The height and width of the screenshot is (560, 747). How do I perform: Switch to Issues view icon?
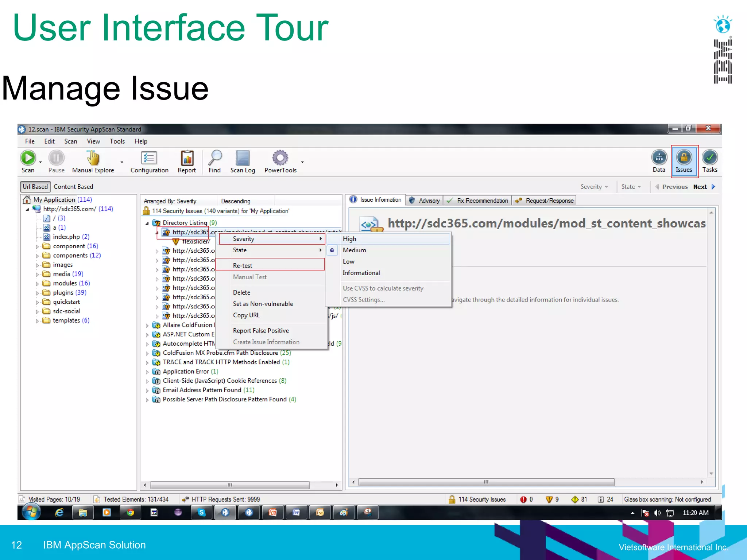(684, 157)
